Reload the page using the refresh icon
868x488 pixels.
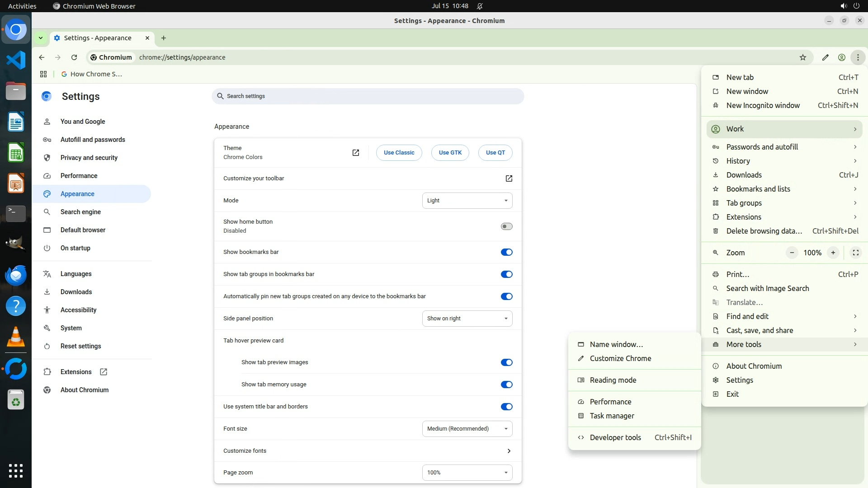coord(74,57)
